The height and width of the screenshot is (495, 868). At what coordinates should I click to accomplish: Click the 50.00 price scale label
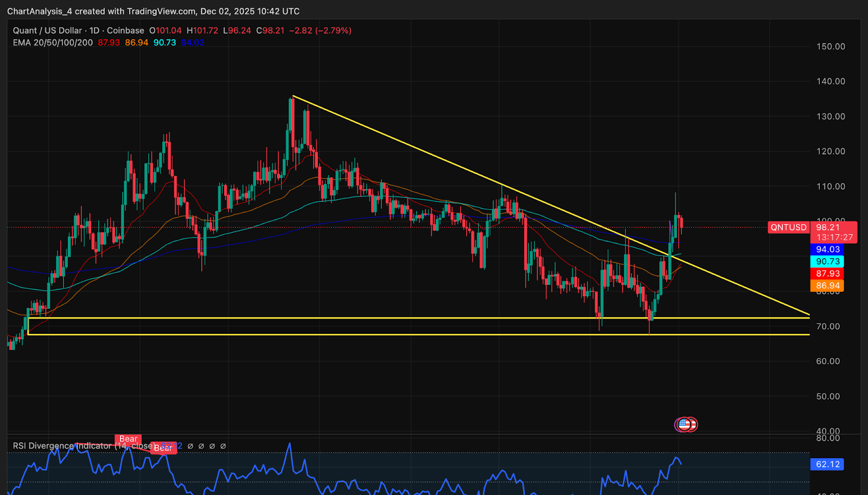[x=828, y=397]
